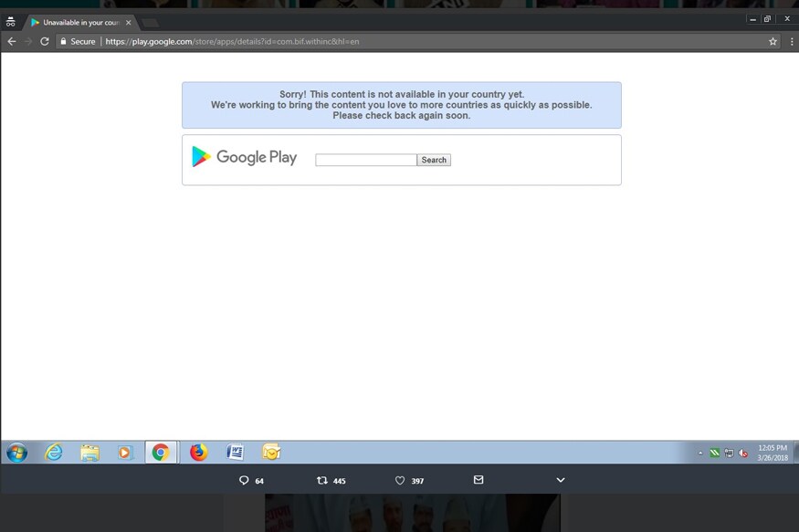Open Firefox from the taskbar

point(199,452)
